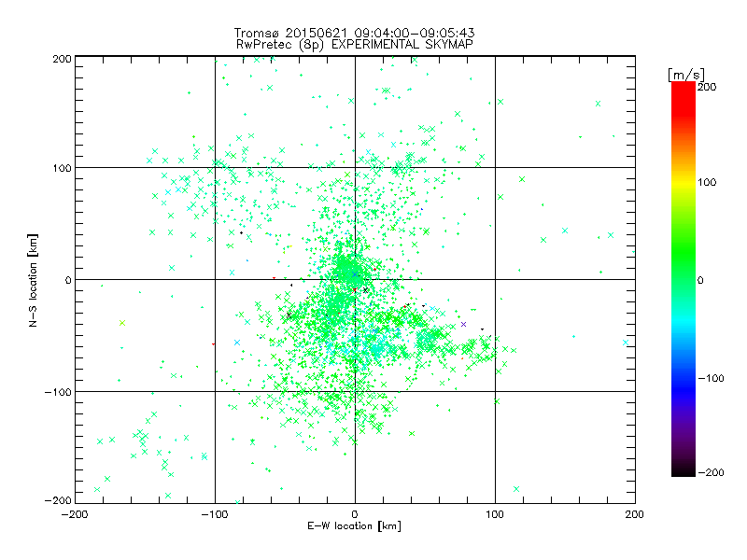Click the y-axis tick label '-200'
The height and width of the screenshot is (560, 747).
[58, 500]
